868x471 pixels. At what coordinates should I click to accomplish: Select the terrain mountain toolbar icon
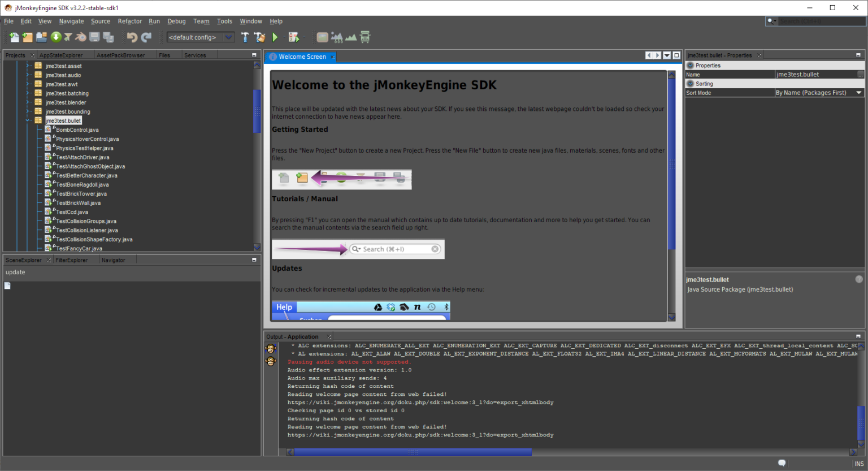(x=352, y=37)
